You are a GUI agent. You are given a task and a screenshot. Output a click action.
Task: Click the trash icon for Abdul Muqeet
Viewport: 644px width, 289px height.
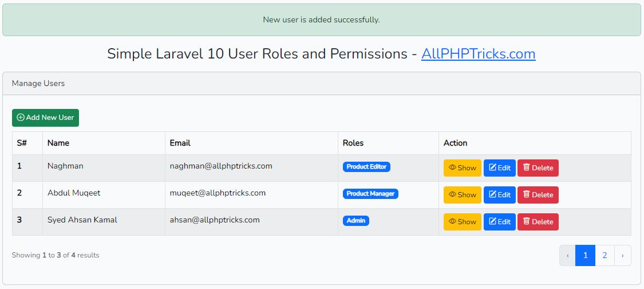[526, 194]
